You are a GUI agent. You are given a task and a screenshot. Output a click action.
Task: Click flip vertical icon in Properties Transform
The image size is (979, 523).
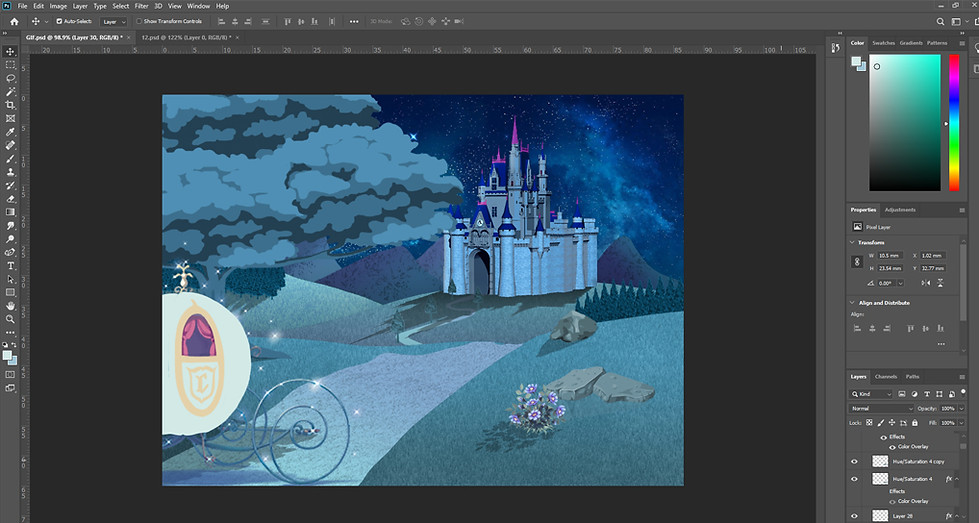click(940, 283)
